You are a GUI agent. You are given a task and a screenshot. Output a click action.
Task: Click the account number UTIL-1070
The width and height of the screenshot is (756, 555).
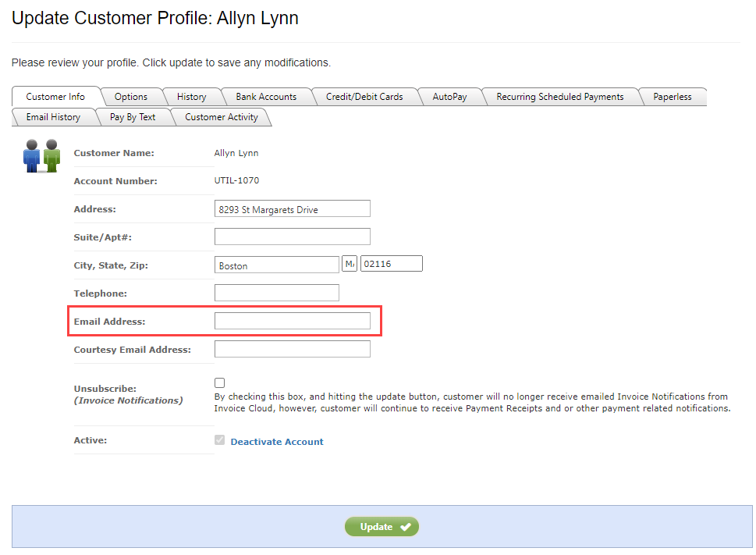point(236,180)
